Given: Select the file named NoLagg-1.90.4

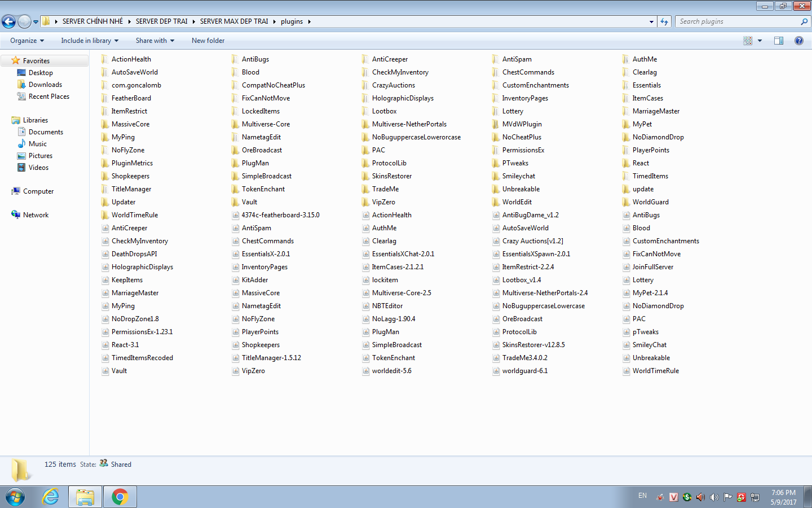Looking at the screenshot, I should (394, 319).
